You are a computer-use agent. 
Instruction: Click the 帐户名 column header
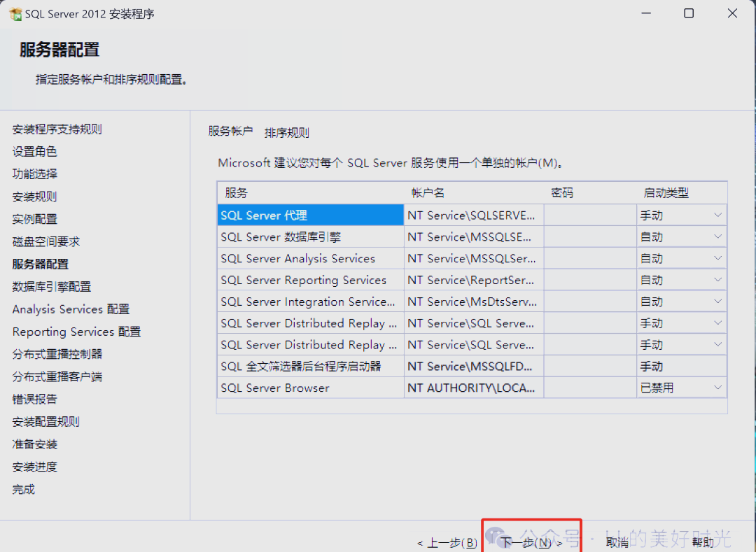tap(428, 193)
